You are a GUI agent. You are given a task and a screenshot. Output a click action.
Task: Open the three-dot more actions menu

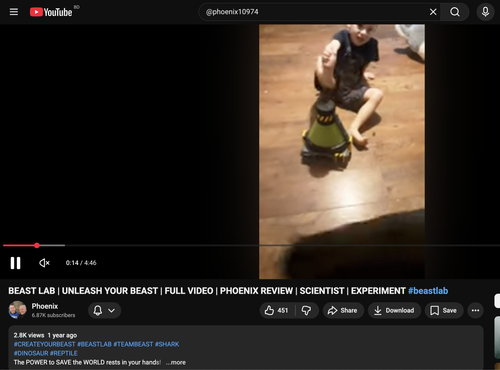tap(475, 310)
